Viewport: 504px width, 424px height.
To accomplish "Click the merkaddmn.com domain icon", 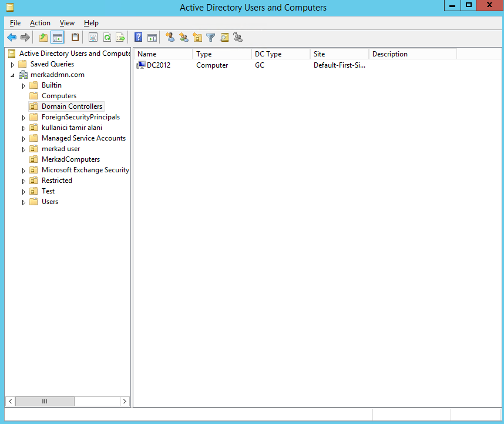I will pyautogui.click(x=23, y=75).
